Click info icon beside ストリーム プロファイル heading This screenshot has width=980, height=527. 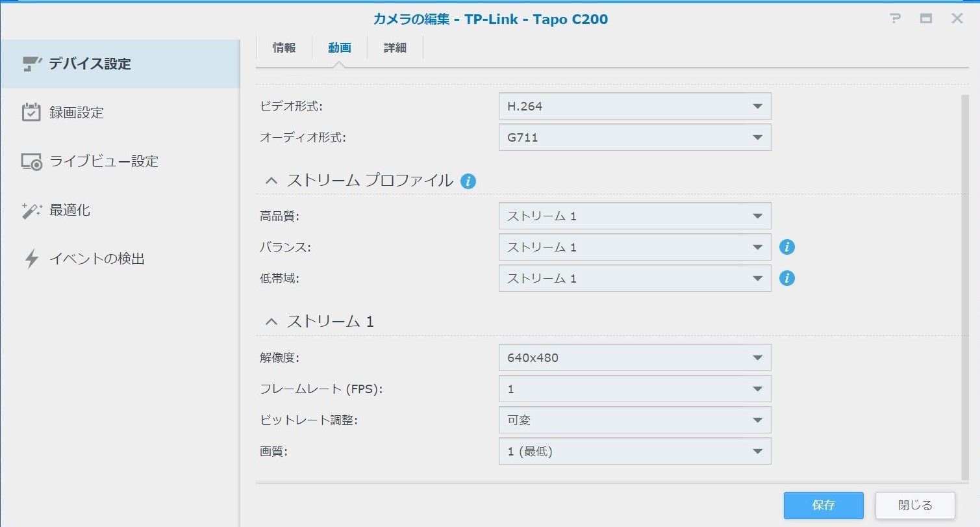click(468, 181)
